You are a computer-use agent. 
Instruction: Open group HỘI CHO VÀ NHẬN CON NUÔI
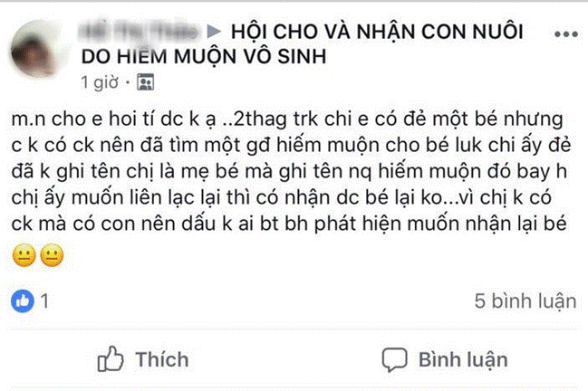click(377, 32)
